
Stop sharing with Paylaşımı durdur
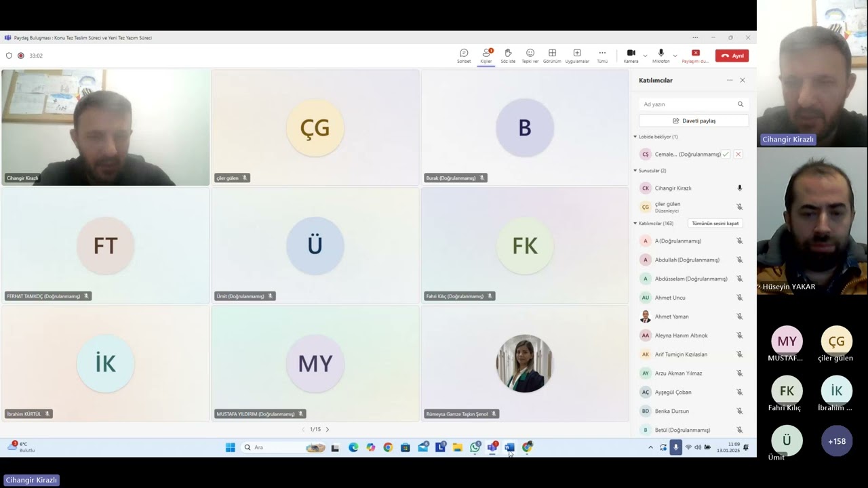click(x=695, y=56)
